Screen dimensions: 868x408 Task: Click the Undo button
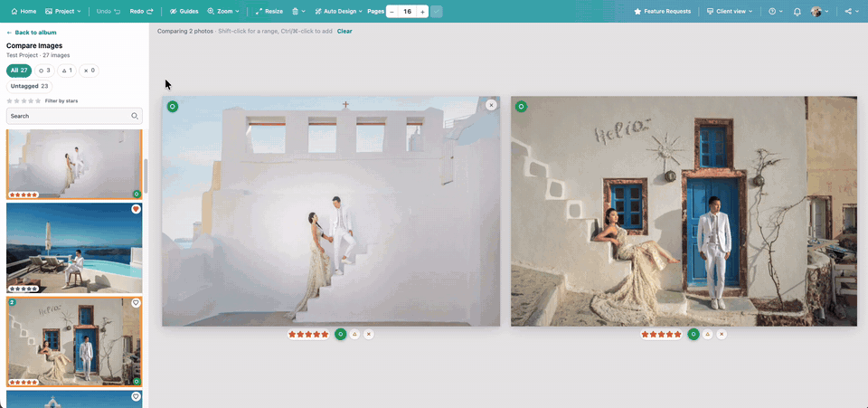108,11
